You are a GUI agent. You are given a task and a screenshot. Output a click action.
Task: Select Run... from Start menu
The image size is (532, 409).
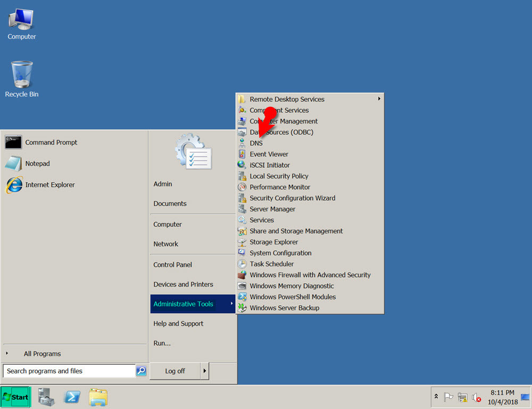(162, 343)
